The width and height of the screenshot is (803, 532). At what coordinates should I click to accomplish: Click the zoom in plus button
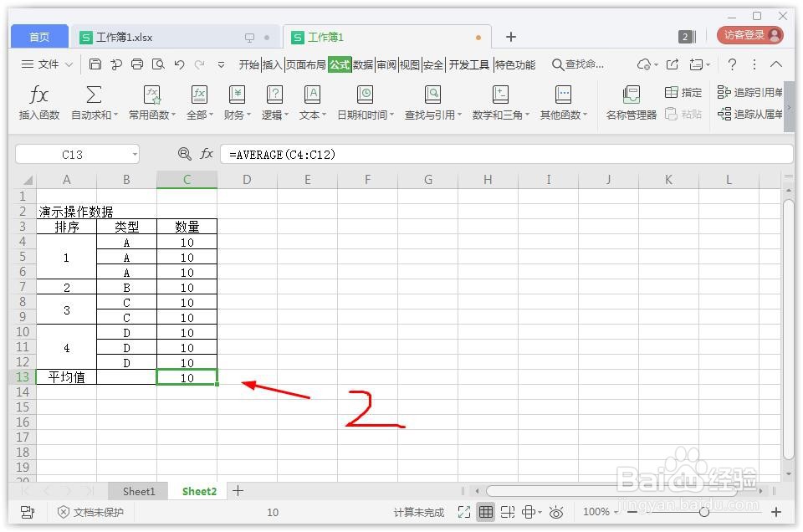coord(776,512)
